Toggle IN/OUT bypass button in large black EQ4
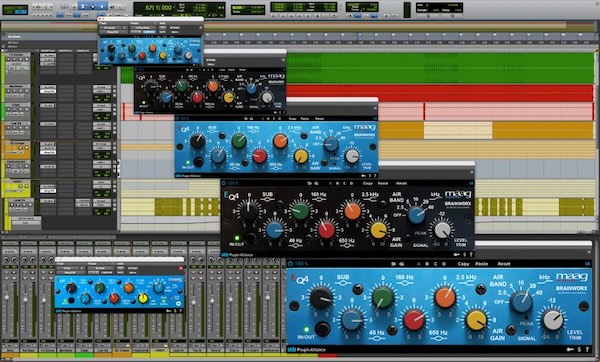This screenshot has height=362, width=600. tap(250, 238)
